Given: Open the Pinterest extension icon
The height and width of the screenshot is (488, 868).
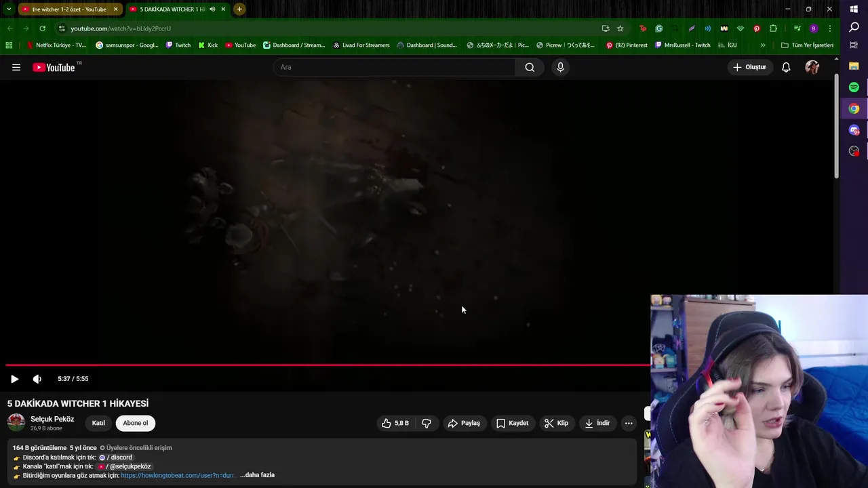Looking at the screenshot, I should click(757, 28).
